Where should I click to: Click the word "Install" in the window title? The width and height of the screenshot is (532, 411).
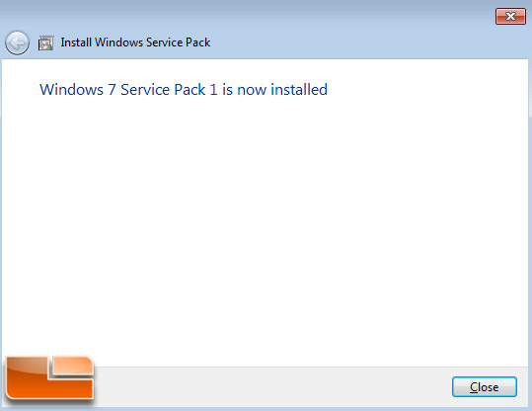coord(76,42)
